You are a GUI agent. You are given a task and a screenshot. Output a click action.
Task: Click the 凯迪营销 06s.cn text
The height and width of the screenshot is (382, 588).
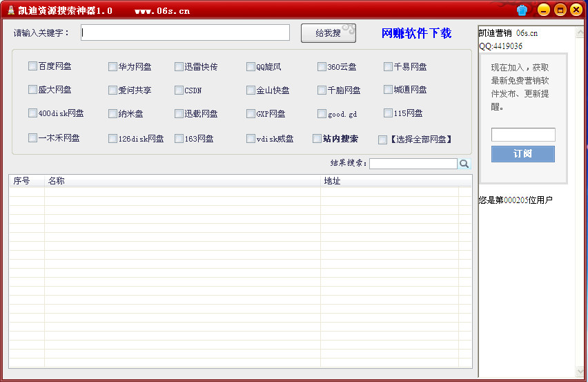(x=508, y=33)
